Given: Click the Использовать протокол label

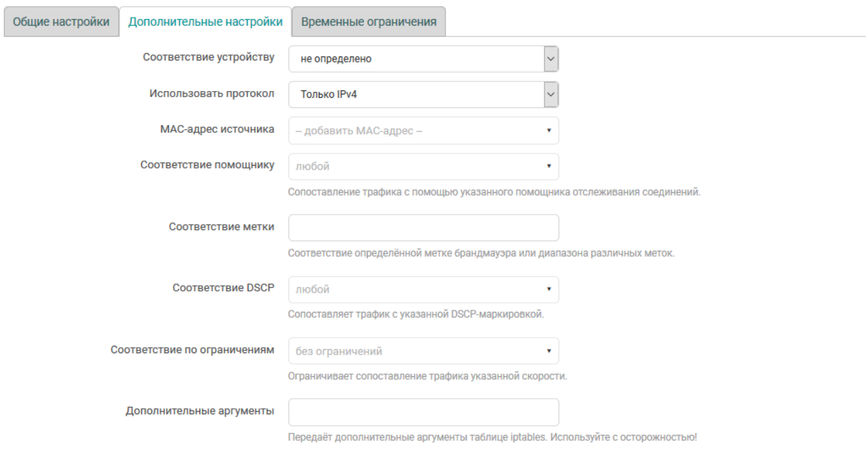Looking at the screenshot, I should pyautogui.click(x=212, y=93).
